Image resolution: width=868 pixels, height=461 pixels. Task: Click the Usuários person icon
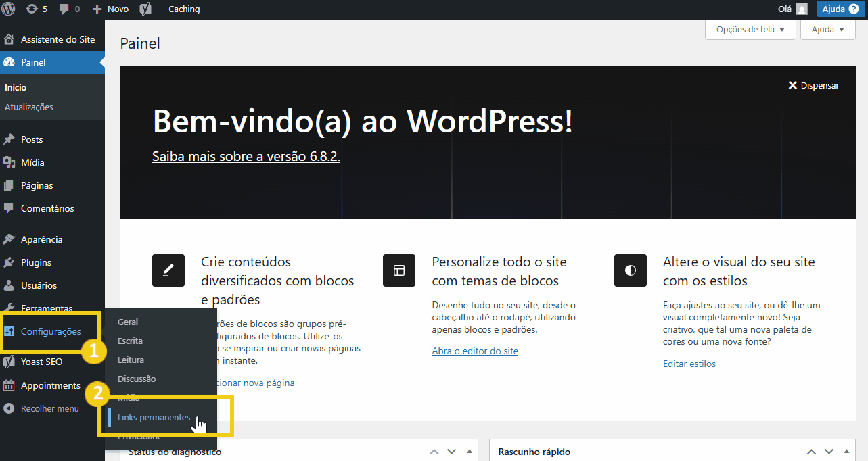tap(9, 285)
